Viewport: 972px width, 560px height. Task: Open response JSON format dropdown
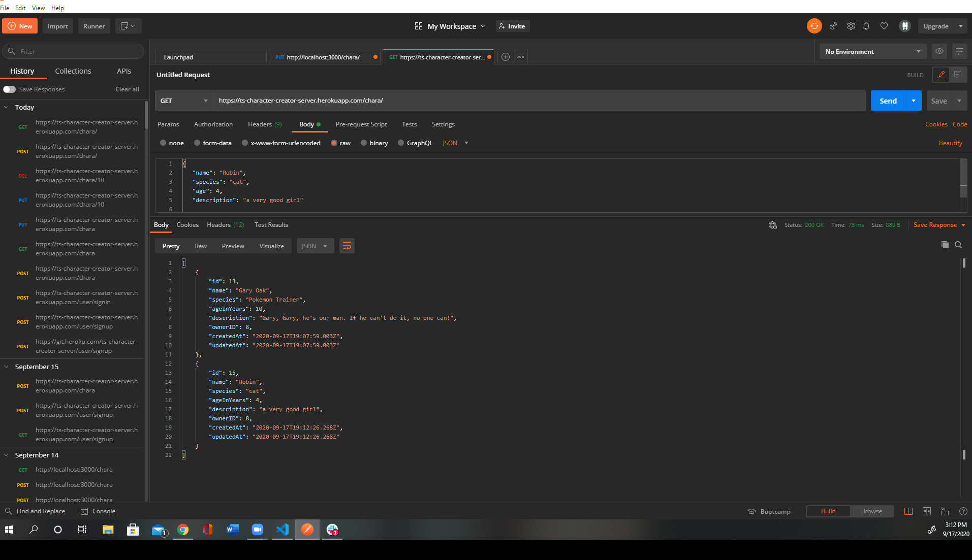click(x=315, y=246)
